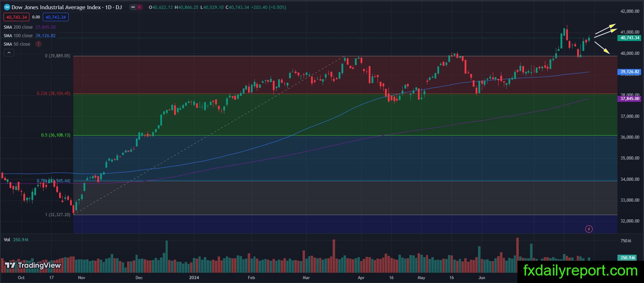This screenshot has height=283, width=644.
Task: Click the Jun label on the time axis
Action: point(481,278)
